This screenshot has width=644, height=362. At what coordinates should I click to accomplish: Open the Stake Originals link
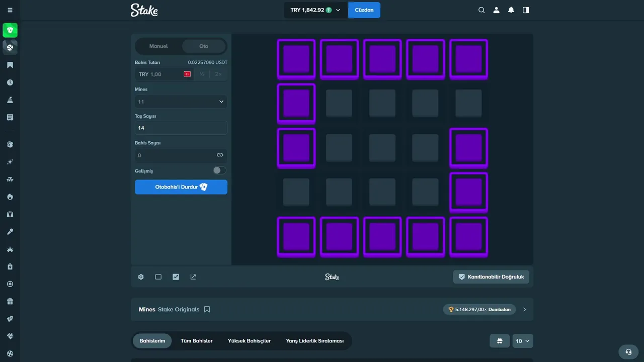pos(179,310)
